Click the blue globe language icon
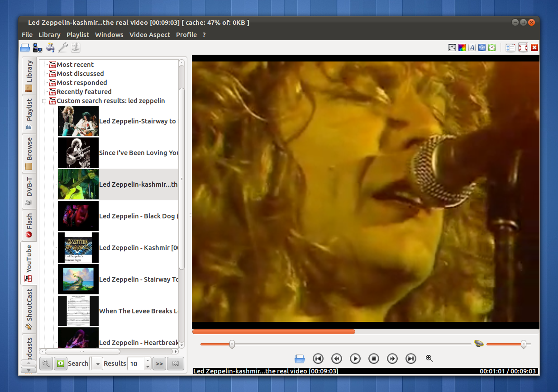This screenshot has width=558, height=392. [x=482, y=47]
